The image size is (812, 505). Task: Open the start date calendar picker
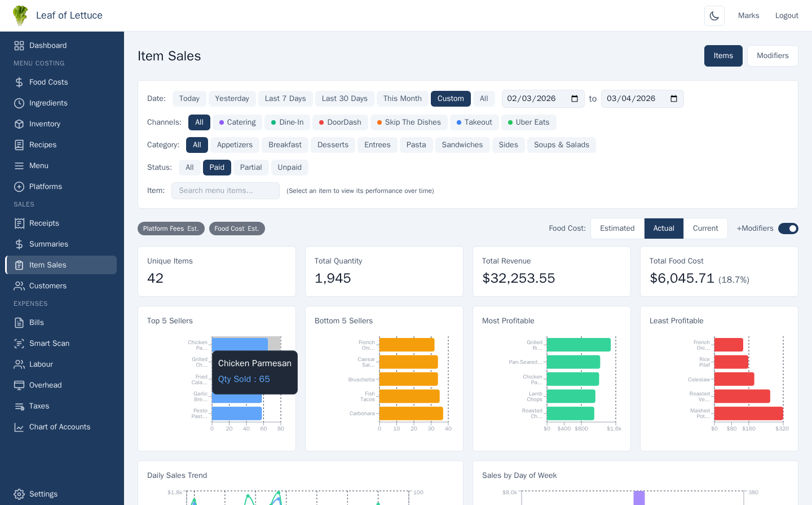(x=575, y=99)
